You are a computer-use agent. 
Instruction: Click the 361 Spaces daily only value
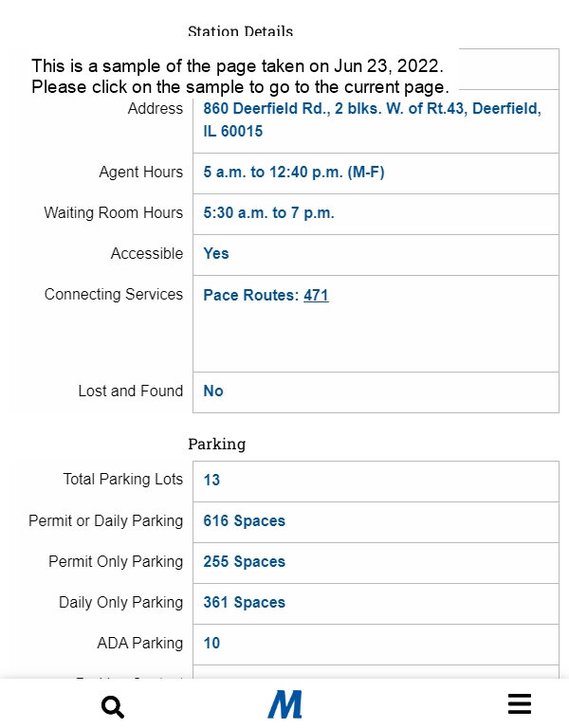(x=244, y=603)
